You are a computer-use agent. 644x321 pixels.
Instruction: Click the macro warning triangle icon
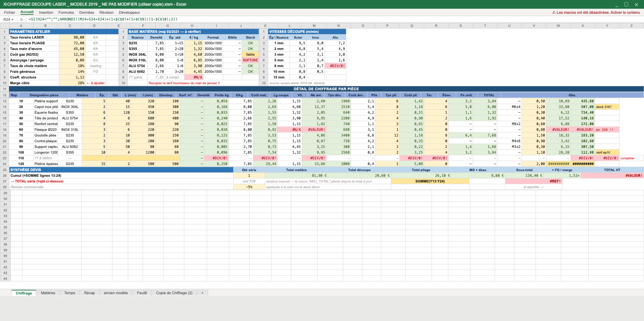554,12
